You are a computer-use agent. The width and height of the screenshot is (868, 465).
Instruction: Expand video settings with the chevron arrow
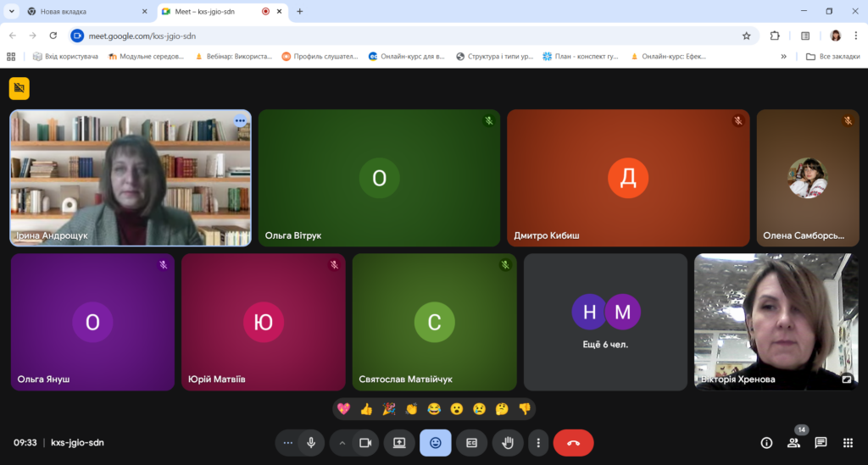[x=342, y=442]
